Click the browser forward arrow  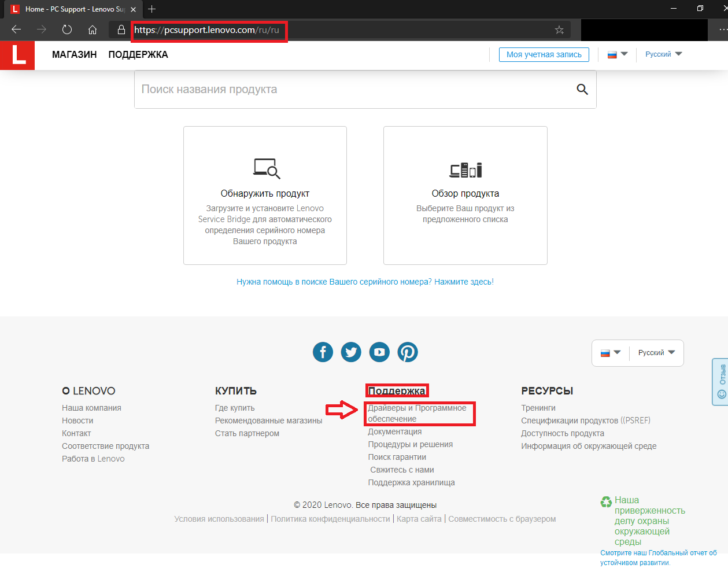click(42, 29)
